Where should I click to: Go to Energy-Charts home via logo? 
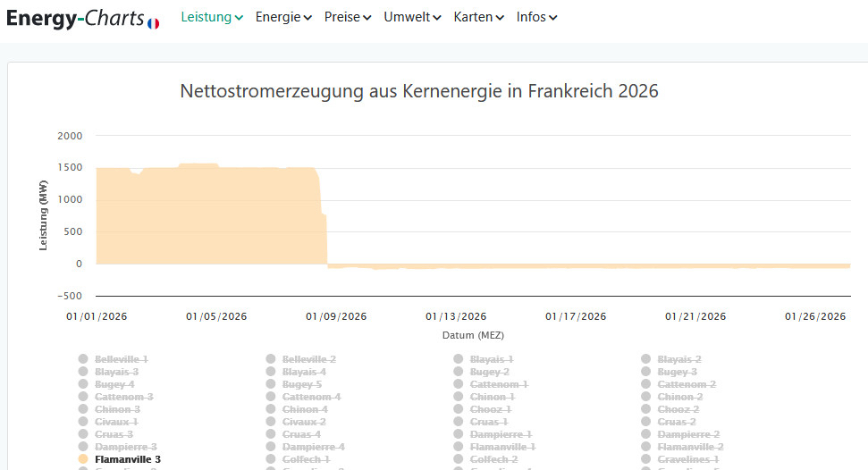(x=75, y=19)
